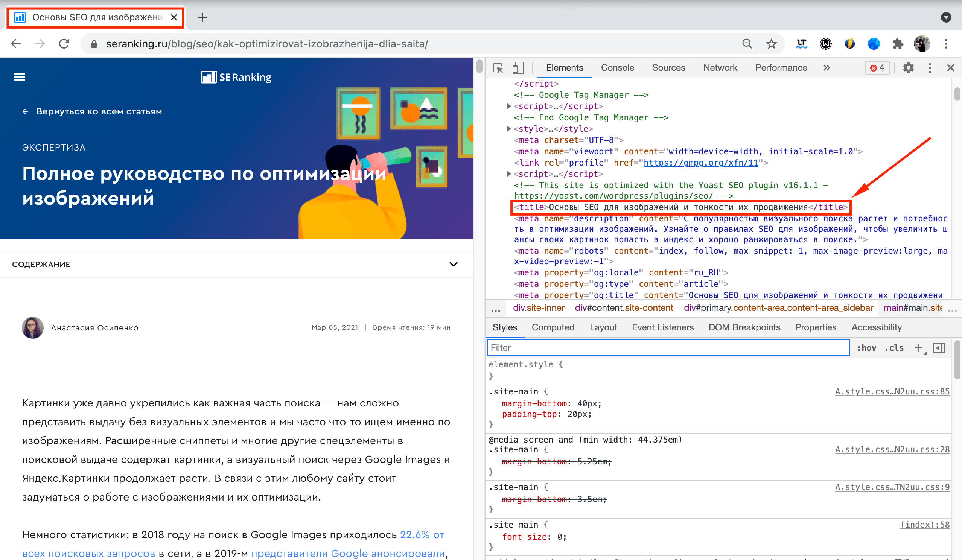Viewport: 962px width, 560px height.
Task: Open the WordPress extension icon
Action: point(825,44)
